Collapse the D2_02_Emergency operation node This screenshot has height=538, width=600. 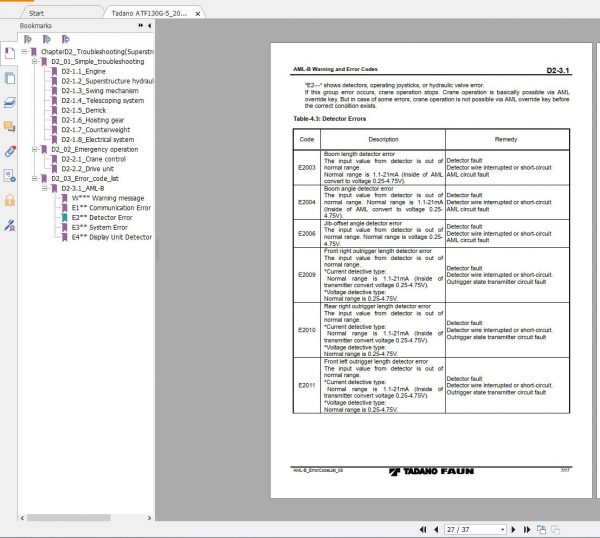(34, 149)
